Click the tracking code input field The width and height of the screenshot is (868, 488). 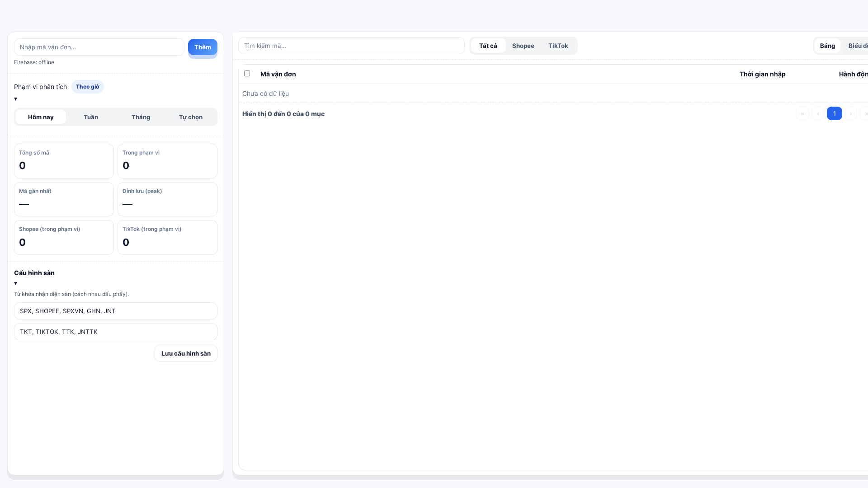click(x=99, y=47)
